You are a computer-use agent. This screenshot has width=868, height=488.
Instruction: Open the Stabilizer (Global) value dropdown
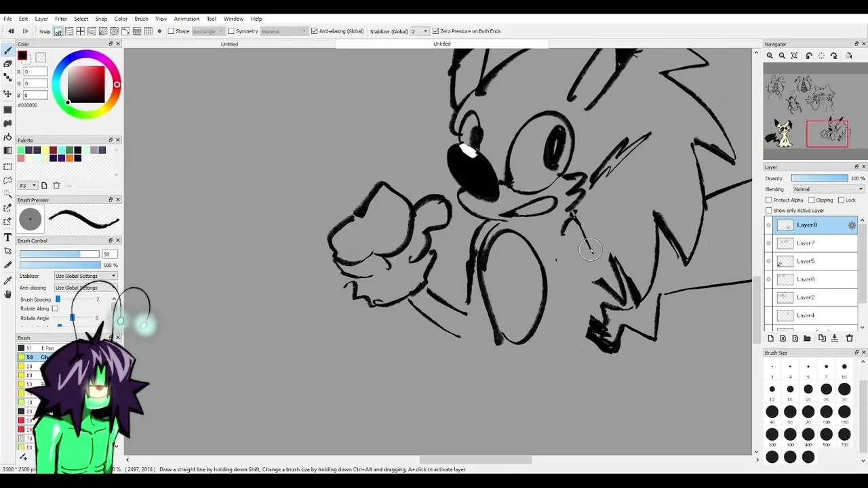coord(420,31)
